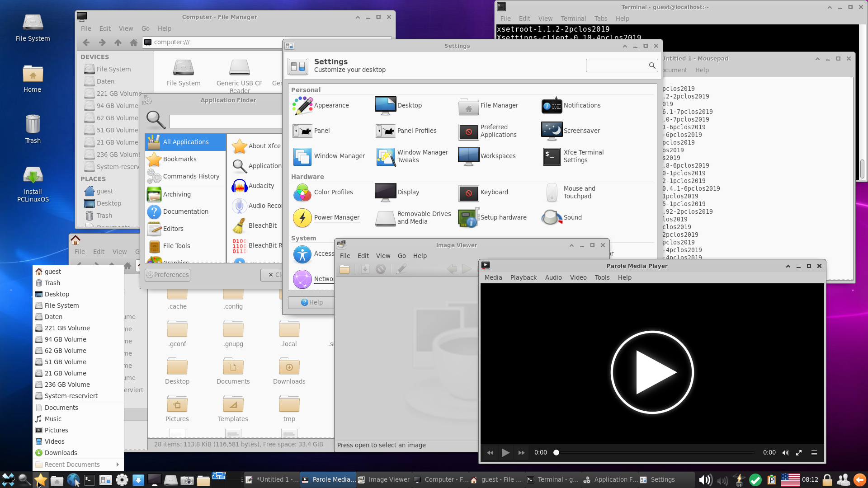Open the Playback menu in Parole
This screenshot has width=868, height=488.
523,277
